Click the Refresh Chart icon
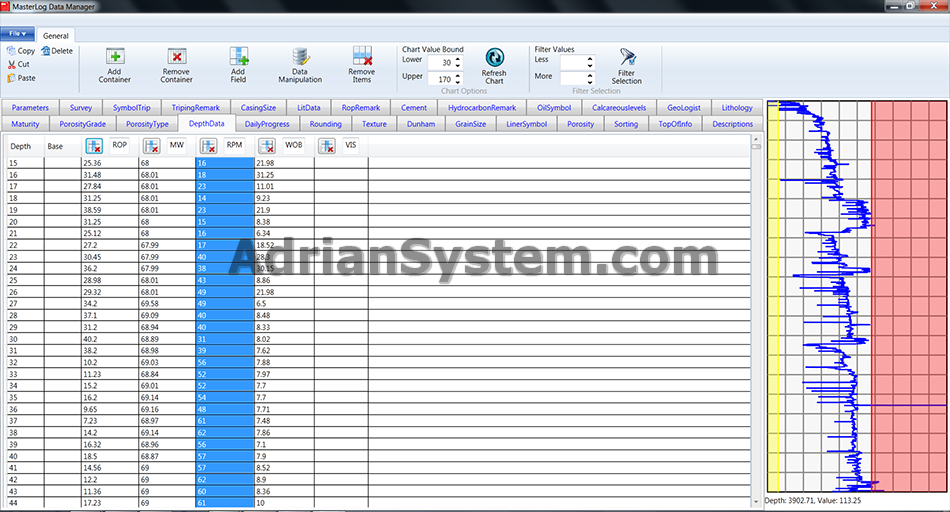950x512 pixels. coord(494,58)
